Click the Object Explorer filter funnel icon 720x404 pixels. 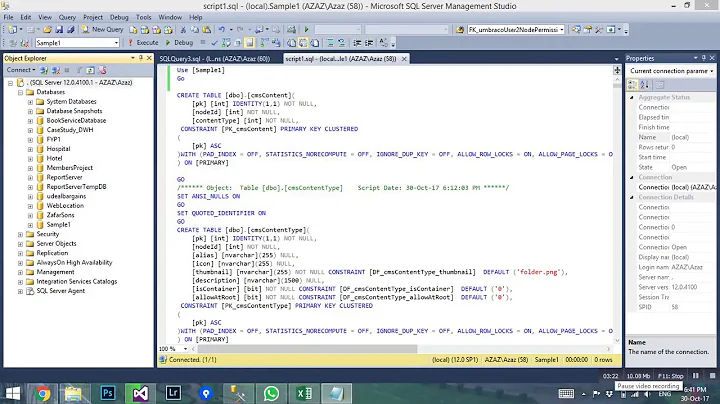tap(79, 70)
